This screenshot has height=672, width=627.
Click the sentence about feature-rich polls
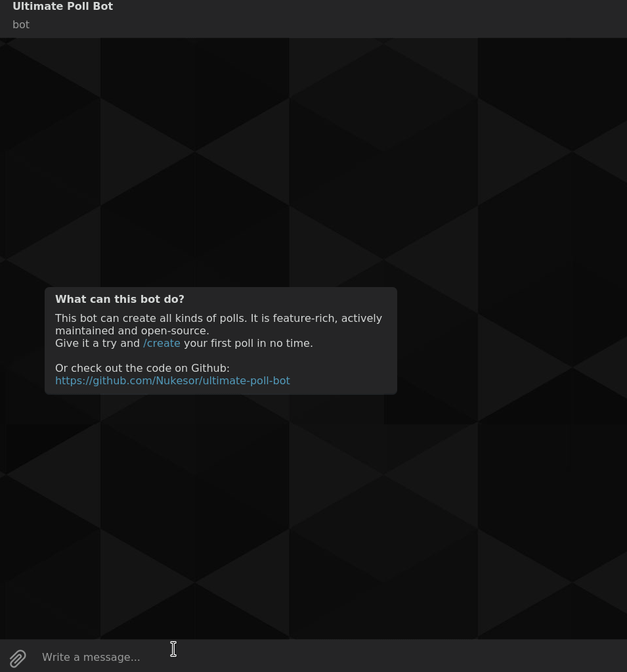[x=219, y=325]
